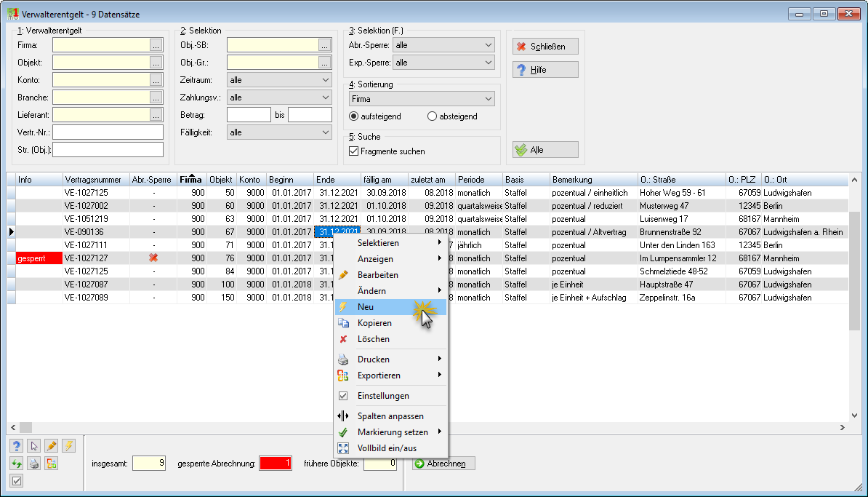This screenshot has height=497, width=868.
Task: Sort by the Vertragsnummer column header
Action: point(96,180)
